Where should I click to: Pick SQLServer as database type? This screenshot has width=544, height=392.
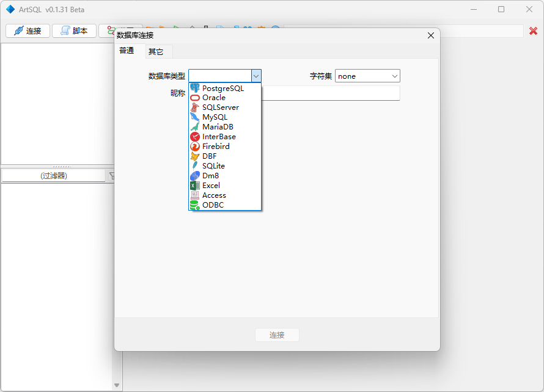click(x=225, y=107)
